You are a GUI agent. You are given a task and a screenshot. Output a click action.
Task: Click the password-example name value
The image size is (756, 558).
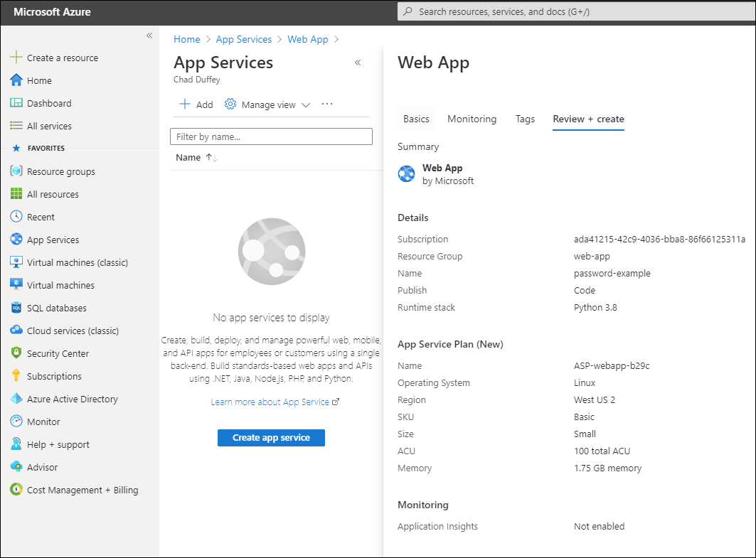click(x=612, y=273)
